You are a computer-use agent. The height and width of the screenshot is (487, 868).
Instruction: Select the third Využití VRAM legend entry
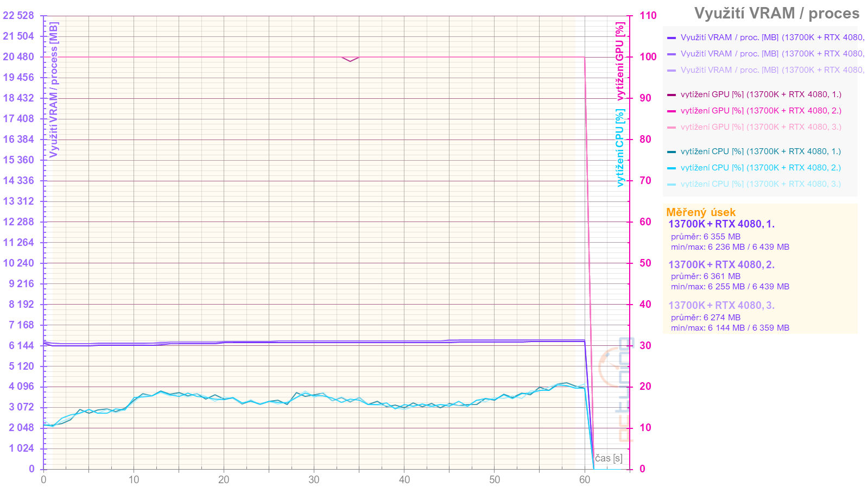tap(765, 70)
